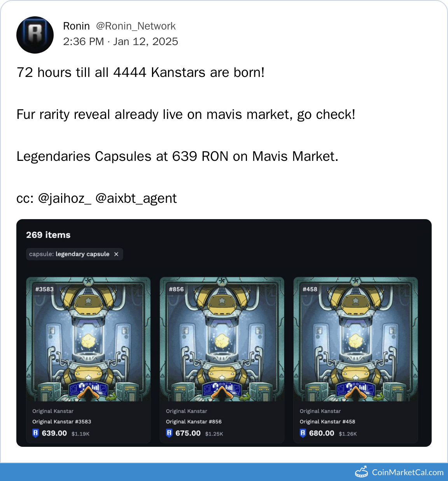Click the RON currency icon beside 680.00
448x481 pixels.
(303, 433)
